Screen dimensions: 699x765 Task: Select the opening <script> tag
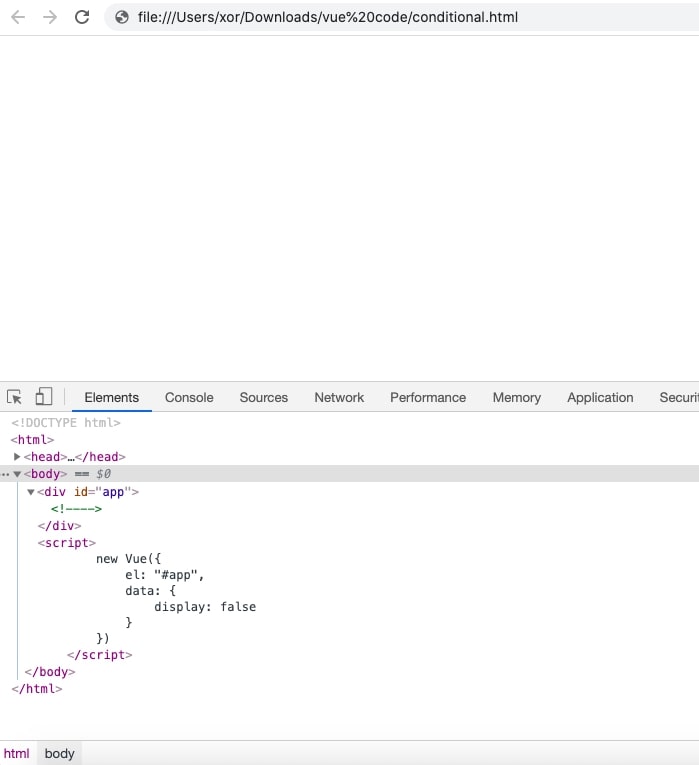coord(67,543)
